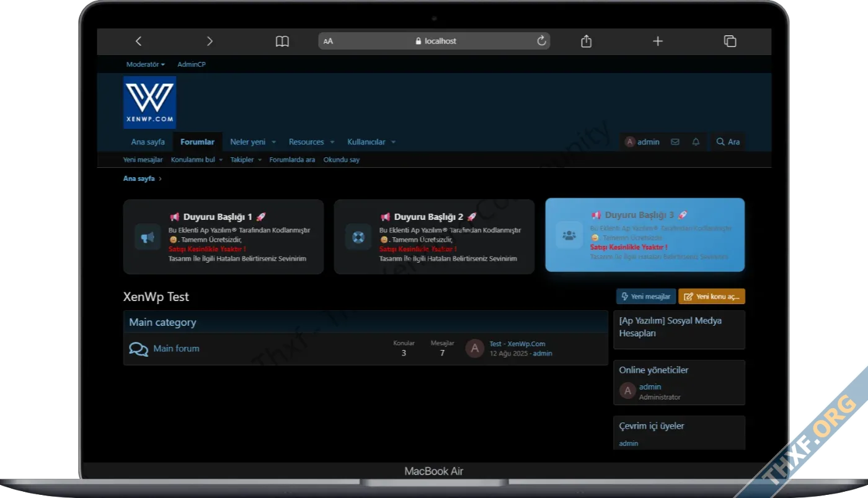Open the alerts bell icon
The image size is (868, 498).
tap(696, 142)
